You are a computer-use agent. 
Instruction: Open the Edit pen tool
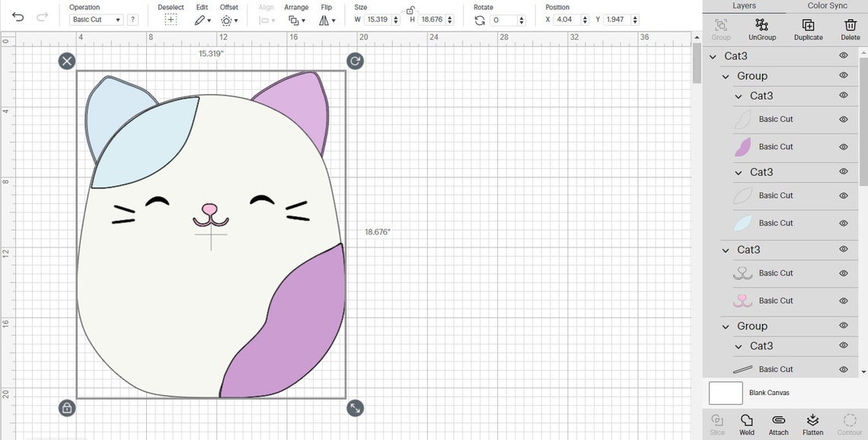201,19
